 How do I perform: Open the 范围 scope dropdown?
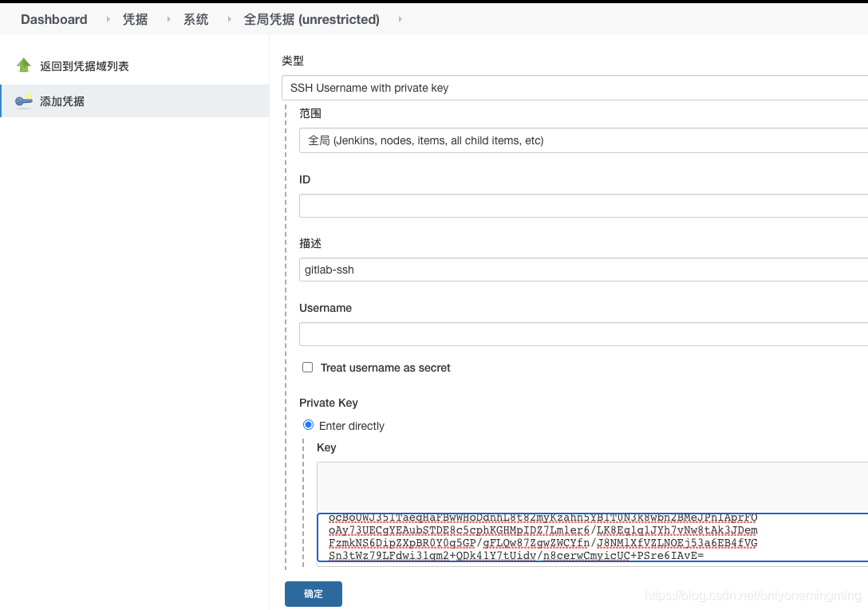[x=583, y=140]
